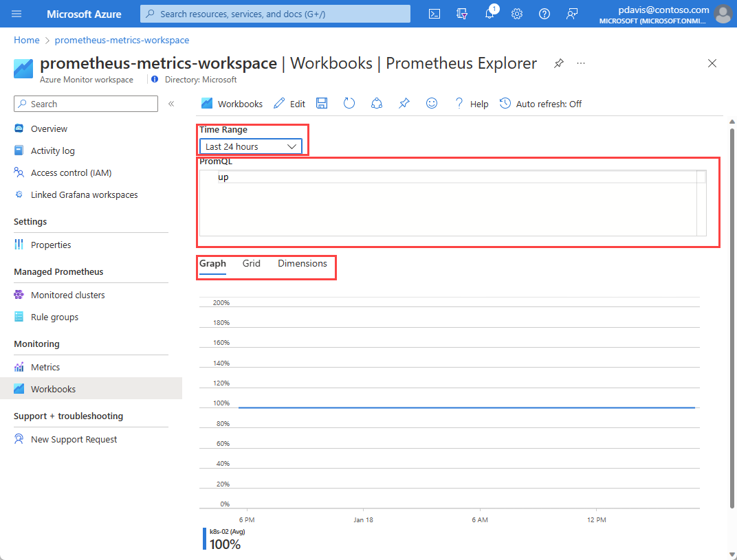Click the smiley feedback icon

click(x=432, y=103)
